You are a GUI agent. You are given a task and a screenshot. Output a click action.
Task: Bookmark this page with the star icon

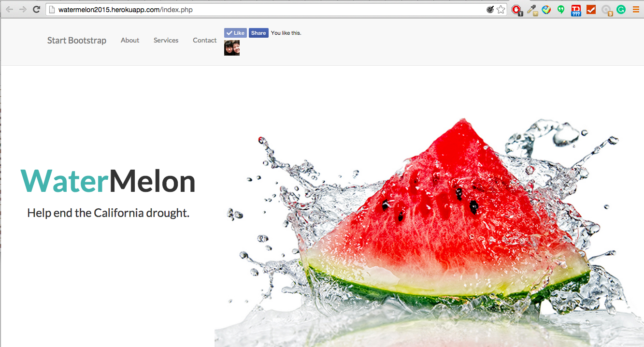tap(501, 9)
